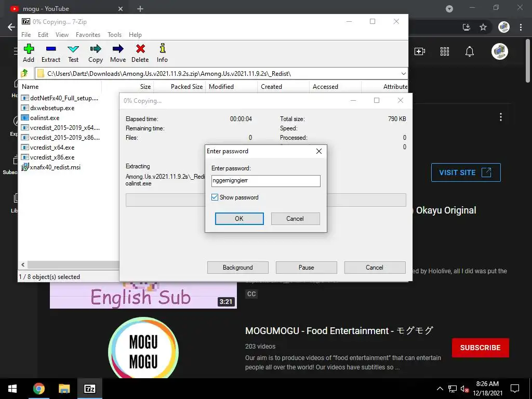This screenshot has width=532, height=399.
Task: Close the Enter password dialog
Action: [x=319, y=151]
